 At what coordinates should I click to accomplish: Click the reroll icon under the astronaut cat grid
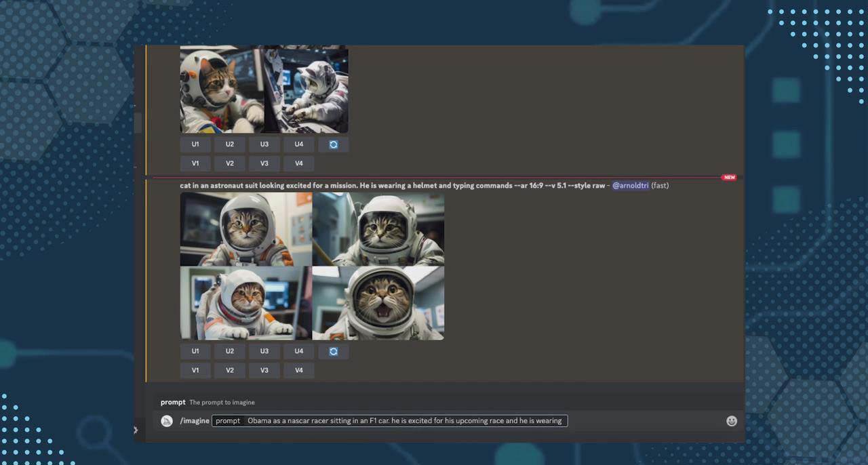(333, 351)
